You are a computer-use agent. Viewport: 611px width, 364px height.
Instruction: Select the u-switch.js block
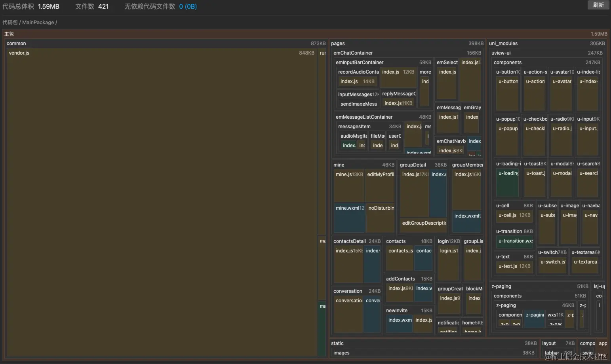coord(552,265)
